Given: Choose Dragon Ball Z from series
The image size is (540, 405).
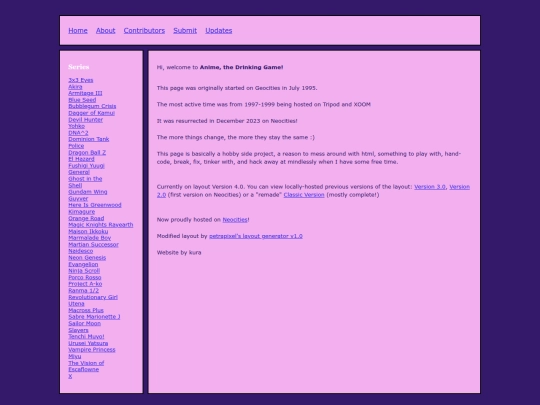Looking at the screenshot, I should 87,152.
